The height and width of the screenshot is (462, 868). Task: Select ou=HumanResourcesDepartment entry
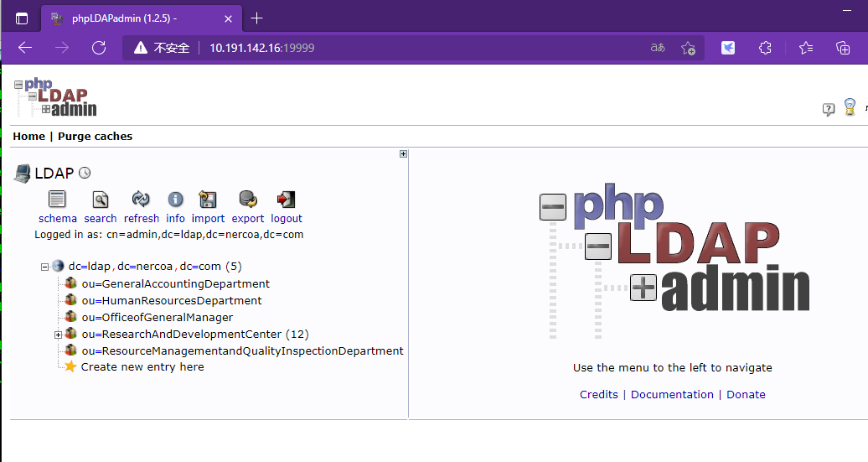click(172, 300)
